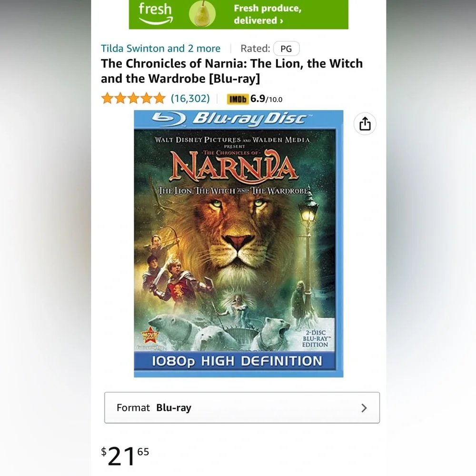This screenshot has width=476, height=476.
Task: Open the Narnia Blu-ray cover image
Action: [238, 244]
